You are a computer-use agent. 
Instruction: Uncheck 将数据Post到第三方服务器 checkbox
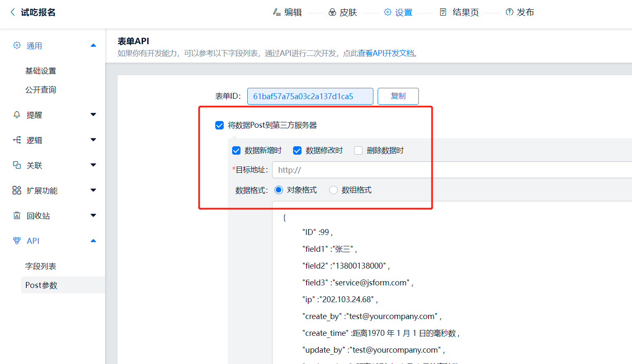[x=219, y=125]
